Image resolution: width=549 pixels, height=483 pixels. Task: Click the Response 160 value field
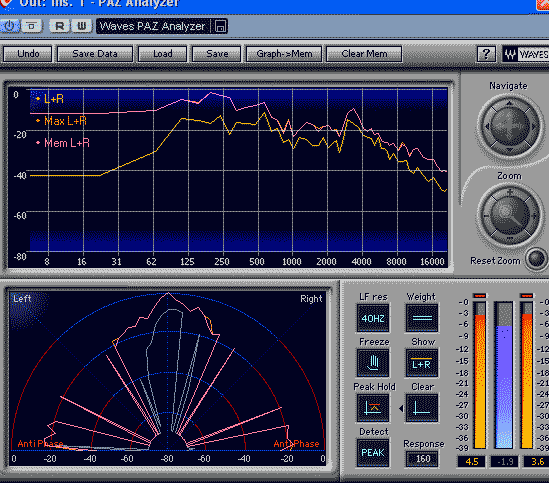point(422,459)
